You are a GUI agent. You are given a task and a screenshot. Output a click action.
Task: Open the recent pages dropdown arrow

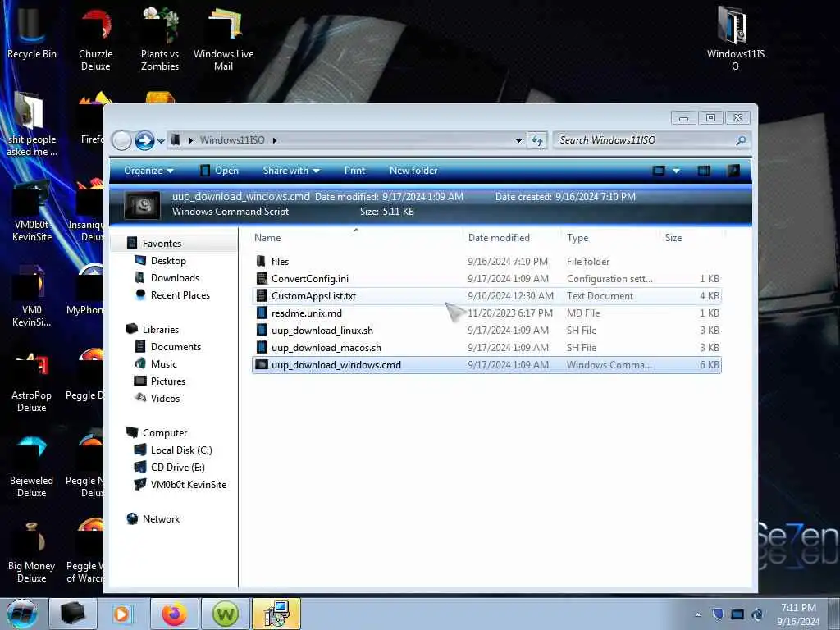coord(161,141)
